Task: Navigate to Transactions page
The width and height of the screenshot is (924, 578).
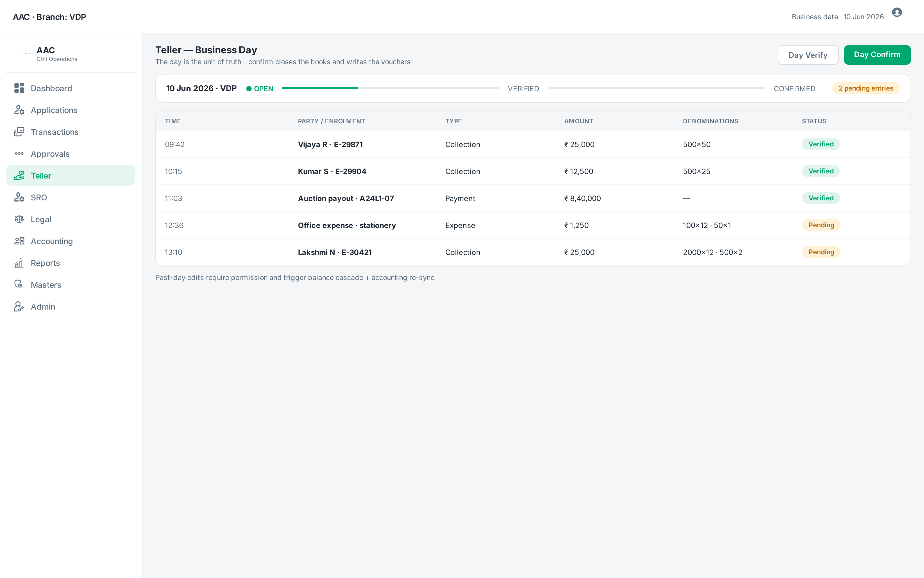Action: tap(71, 132)
